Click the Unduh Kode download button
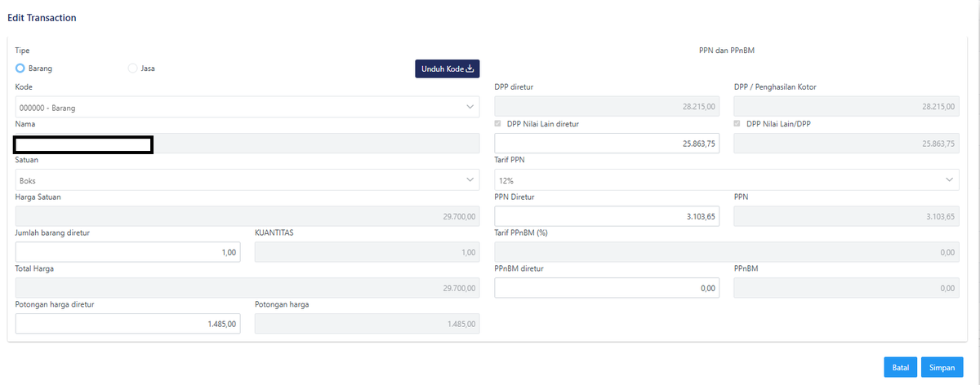Viewport: 980px width, 385px height. [448, 69]
